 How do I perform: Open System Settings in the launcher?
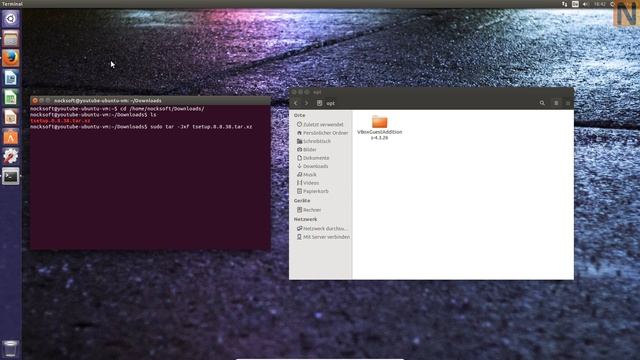click(11, 157)
